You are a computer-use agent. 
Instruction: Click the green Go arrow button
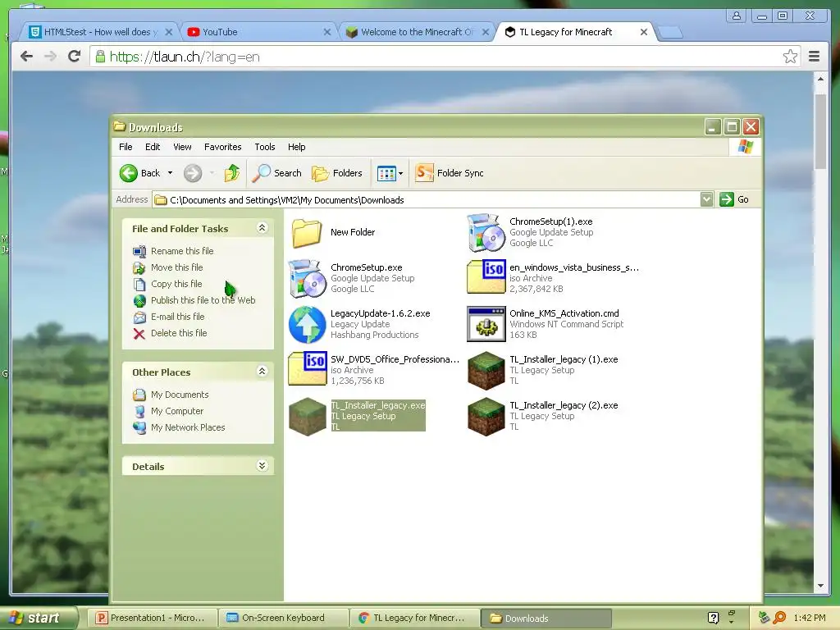coord(727,199)
